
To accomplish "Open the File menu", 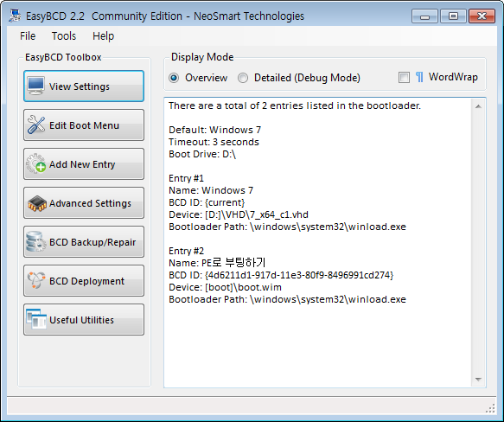I will click(28, 36).
